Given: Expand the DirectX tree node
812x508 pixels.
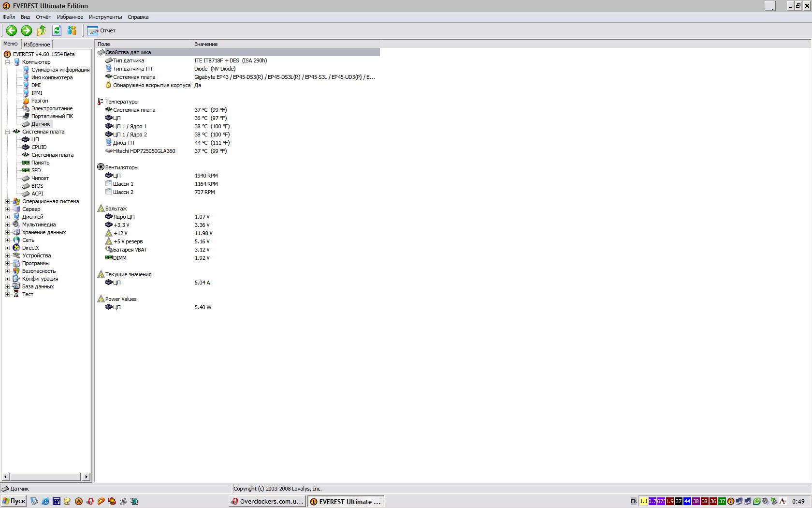Looking at the screenshot, I should pyautogui.click(x=8, y=248).
